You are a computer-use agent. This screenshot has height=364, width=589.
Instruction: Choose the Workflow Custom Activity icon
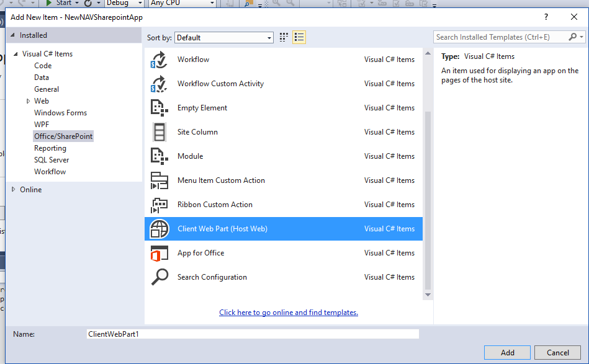tap(159, 84)
